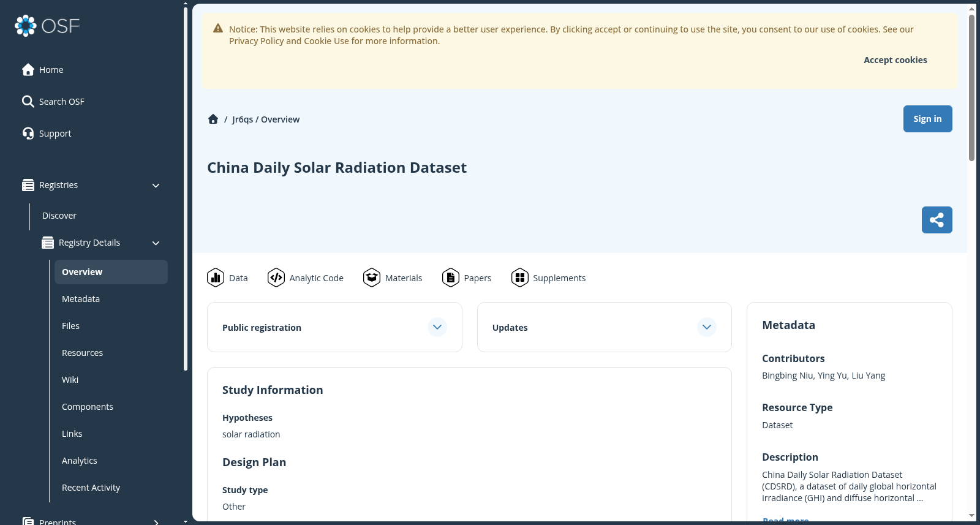
Task: Click the Papers badge icon
Action: tap(451, 278)
